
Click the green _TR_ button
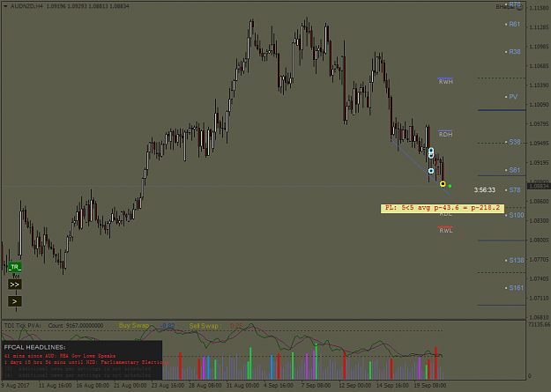point(15,267)
